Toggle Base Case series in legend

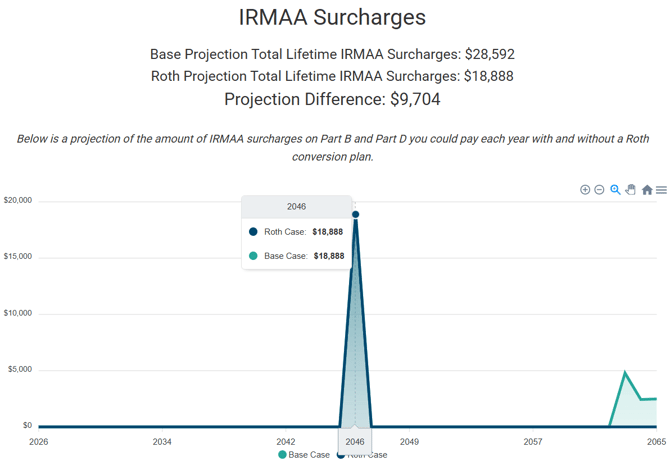(304, 455)
